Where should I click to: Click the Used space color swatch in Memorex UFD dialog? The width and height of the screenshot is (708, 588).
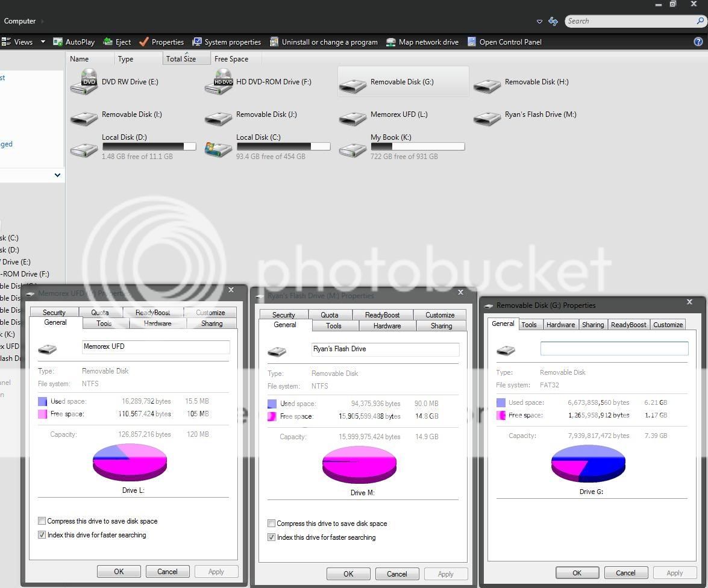42,401
